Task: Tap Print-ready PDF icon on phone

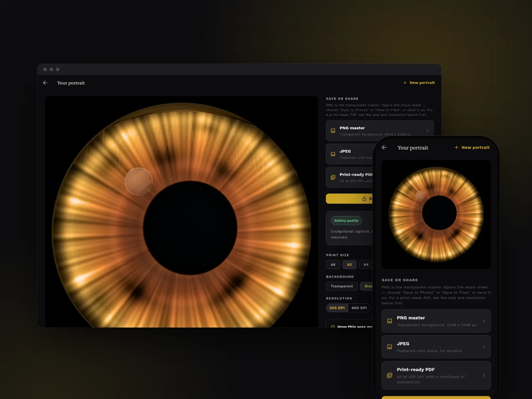Action: coord(390,375)
